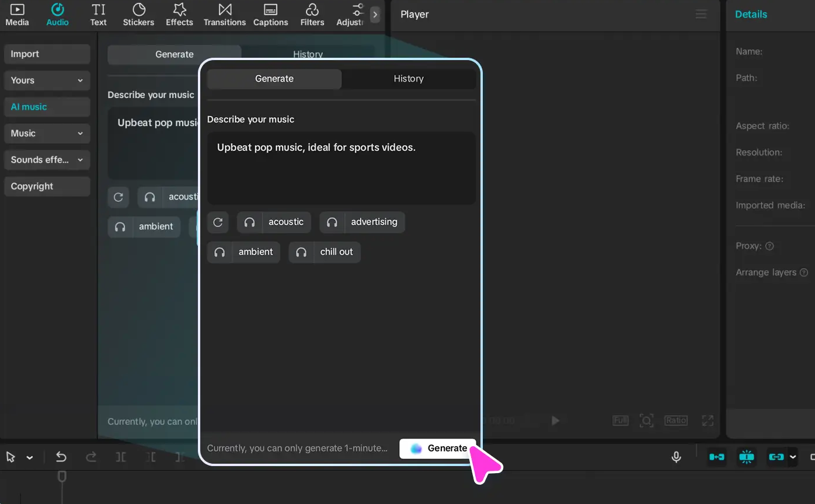
Task: Click the refresh icon beside music tags
Action: (218, 222)
